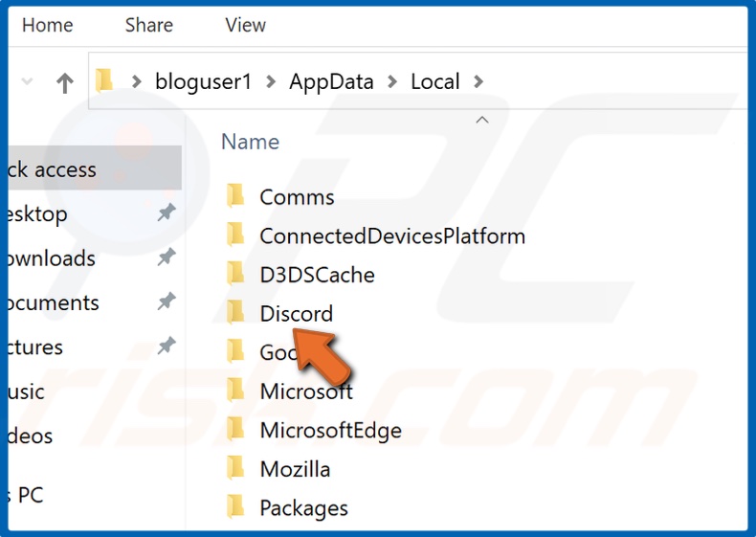Click the pin icon next to Downloads

coord(167,257)
